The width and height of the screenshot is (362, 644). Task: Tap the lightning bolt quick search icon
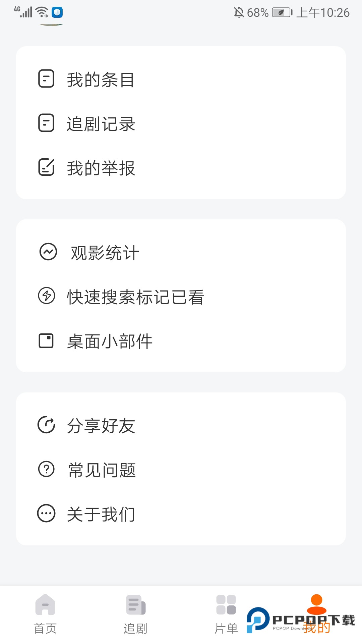pos(47,296)
